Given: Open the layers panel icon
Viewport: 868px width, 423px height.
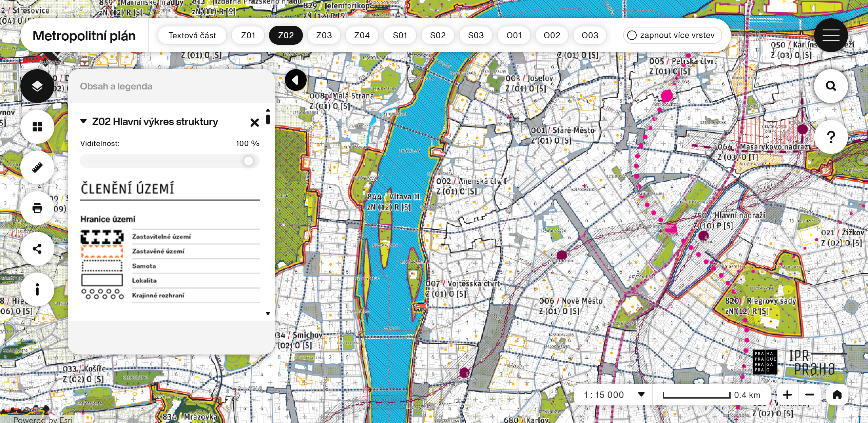Looking at the screenshot, I should 37,86.
